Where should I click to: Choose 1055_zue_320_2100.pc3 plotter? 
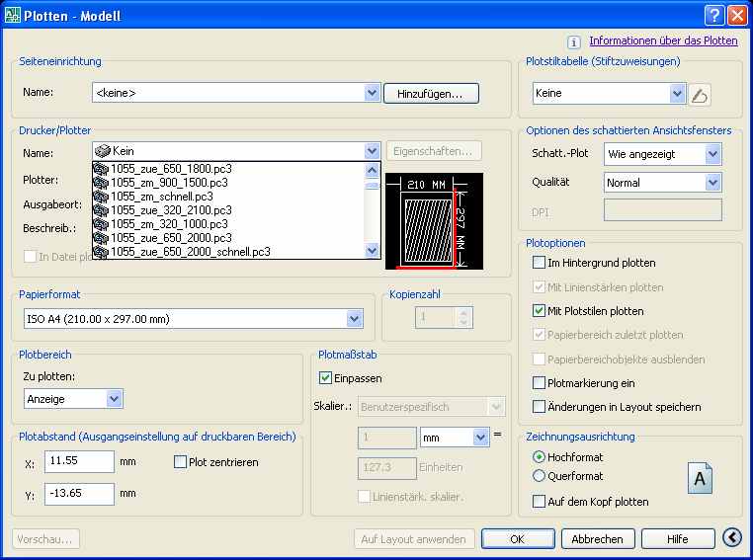click(228, 210)
